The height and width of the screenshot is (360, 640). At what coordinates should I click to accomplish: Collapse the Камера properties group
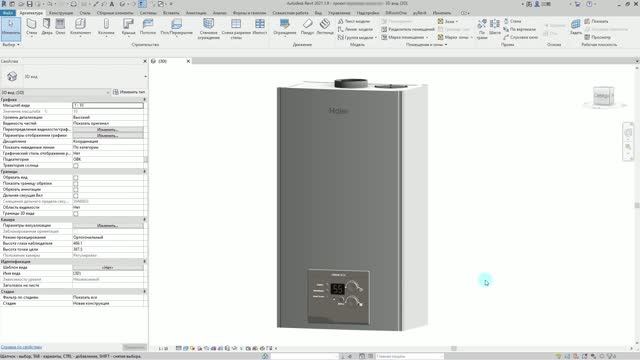144,220
